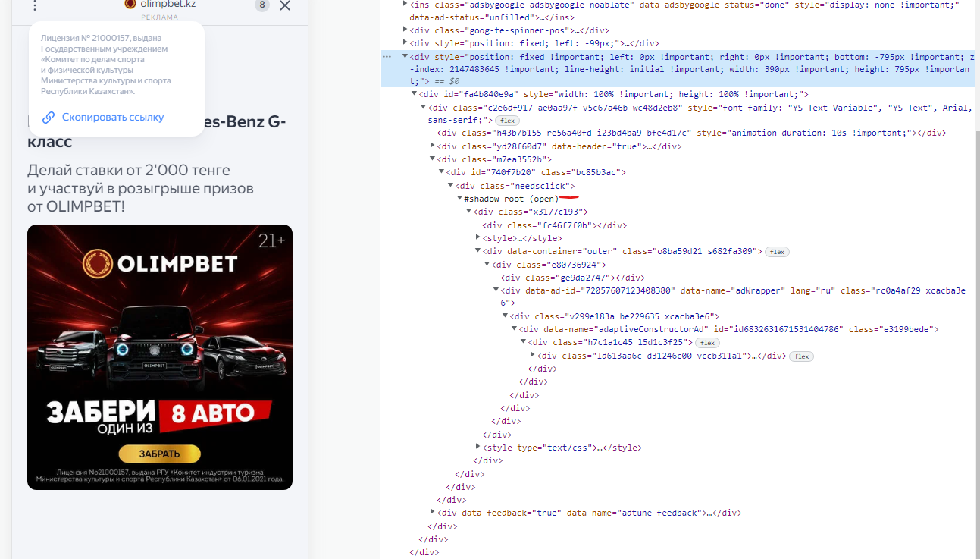Toggle the flex badge on the data-container outer div
980x559 pixels.
click(775, 252)
